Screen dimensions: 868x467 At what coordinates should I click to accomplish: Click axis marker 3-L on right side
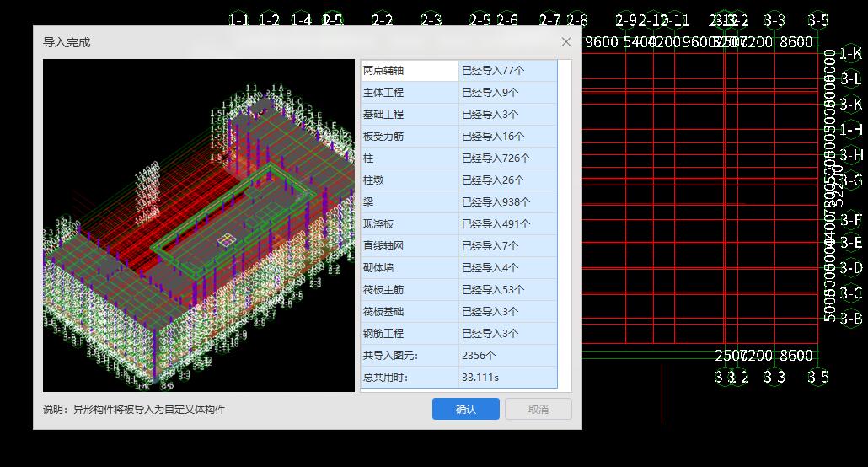pyautogui.click(x=851, y=78)
